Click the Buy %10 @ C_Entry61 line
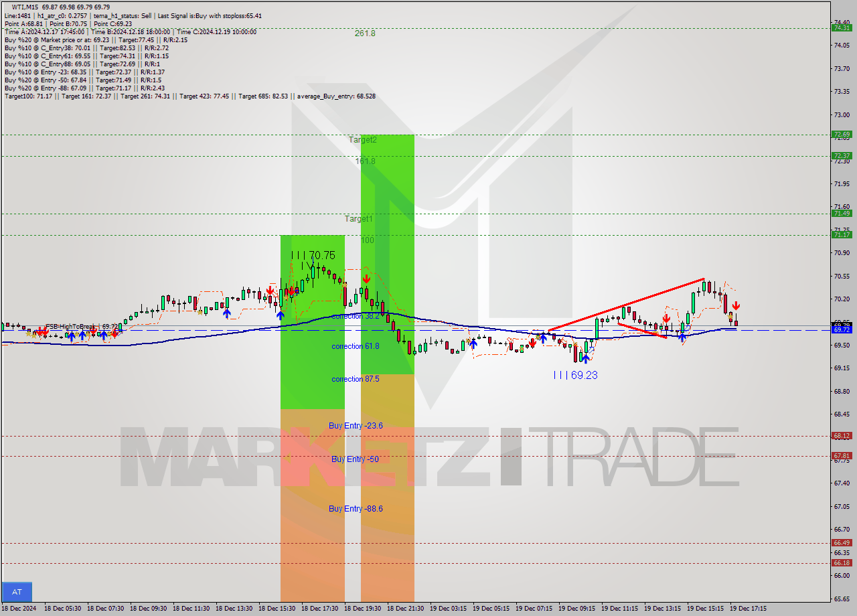Screen dimensions: 857x616 tap(86, 56)
